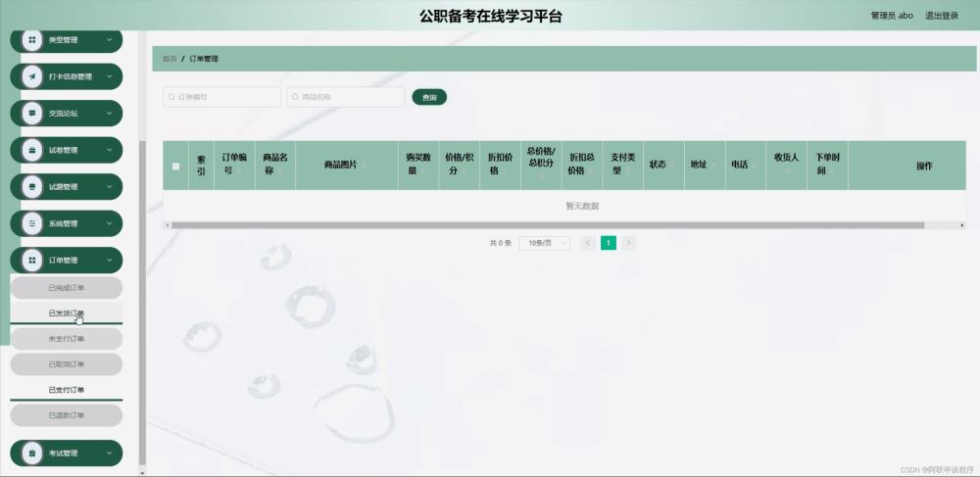Open 已发货订单 submenu item
980x477 pixels.
coord(67,313)
